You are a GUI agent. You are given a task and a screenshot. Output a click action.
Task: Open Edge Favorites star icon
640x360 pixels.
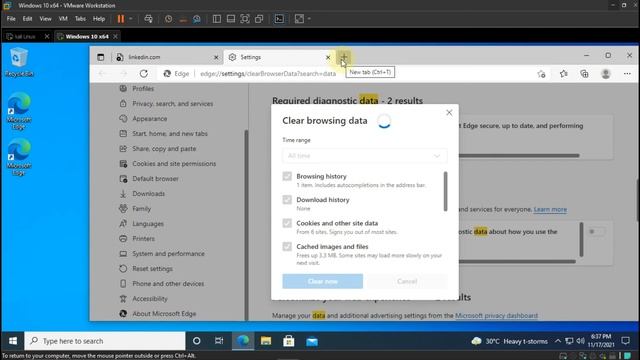(564, 73)
